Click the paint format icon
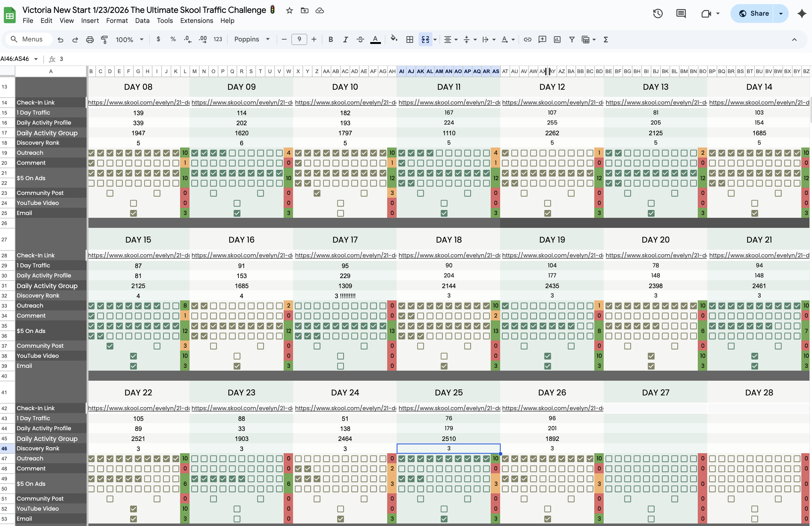The width and height of the screenshot is (812, 526). (x=104, y=40)
